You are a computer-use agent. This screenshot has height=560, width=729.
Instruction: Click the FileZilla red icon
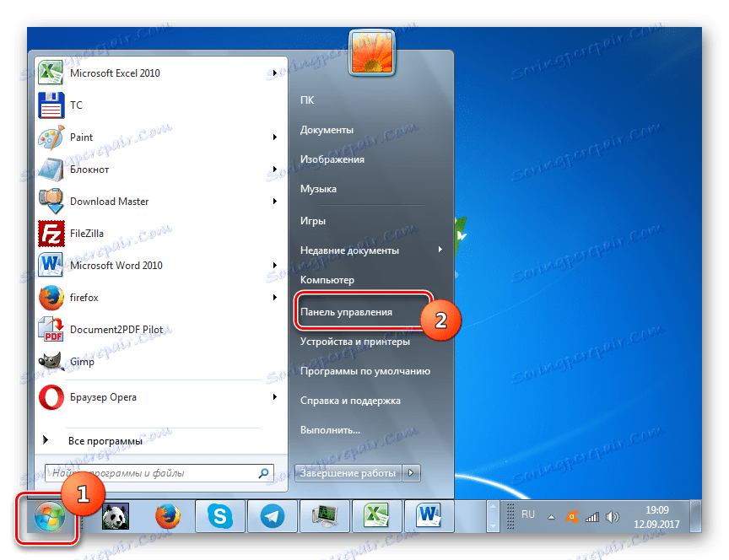point(51,234)
